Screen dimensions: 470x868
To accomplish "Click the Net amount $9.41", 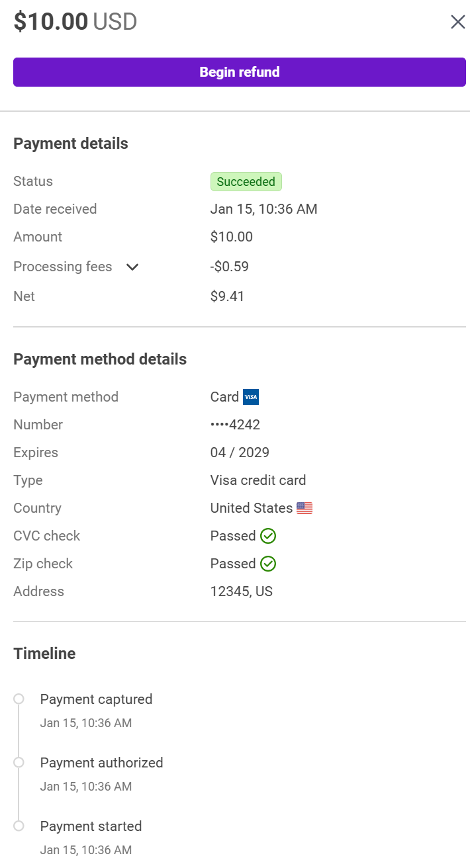I will click(227, 296).
